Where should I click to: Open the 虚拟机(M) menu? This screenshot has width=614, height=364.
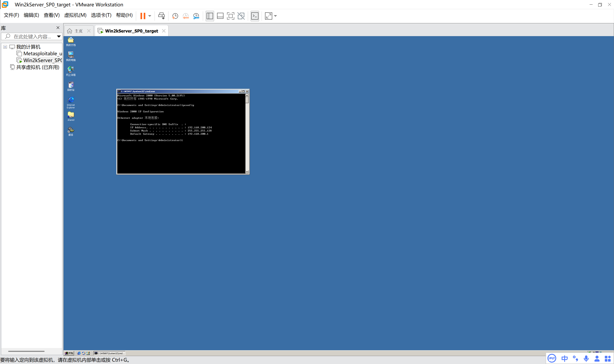(x=75, y=15)
